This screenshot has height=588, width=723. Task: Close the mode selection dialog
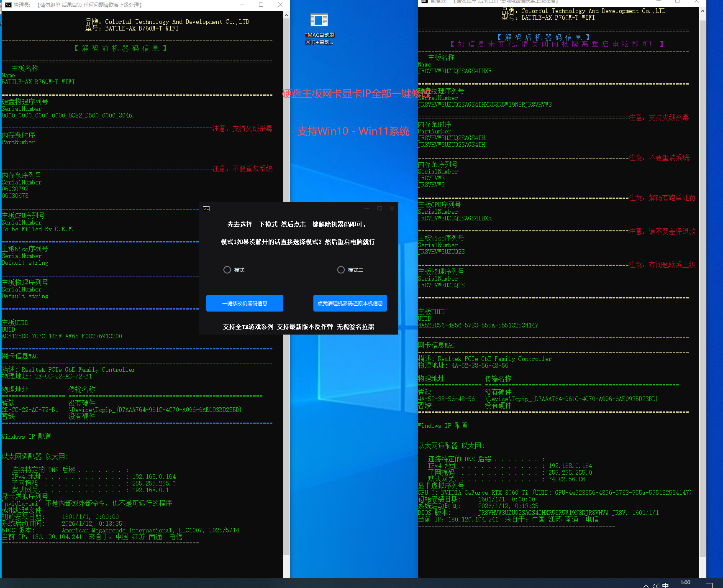pos(392,208)
